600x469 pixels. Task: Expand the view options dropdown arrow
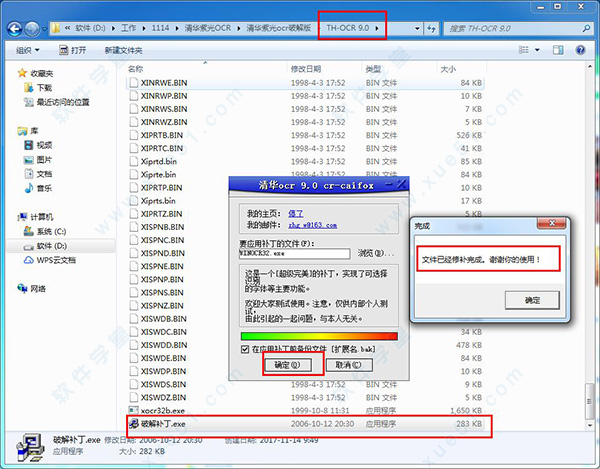point(537,50)
